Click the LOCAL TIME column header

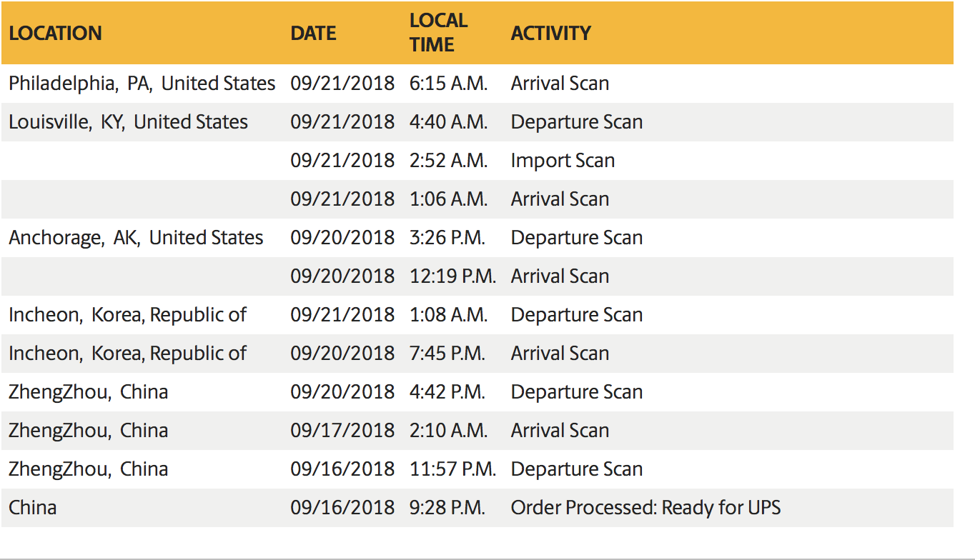438,32
